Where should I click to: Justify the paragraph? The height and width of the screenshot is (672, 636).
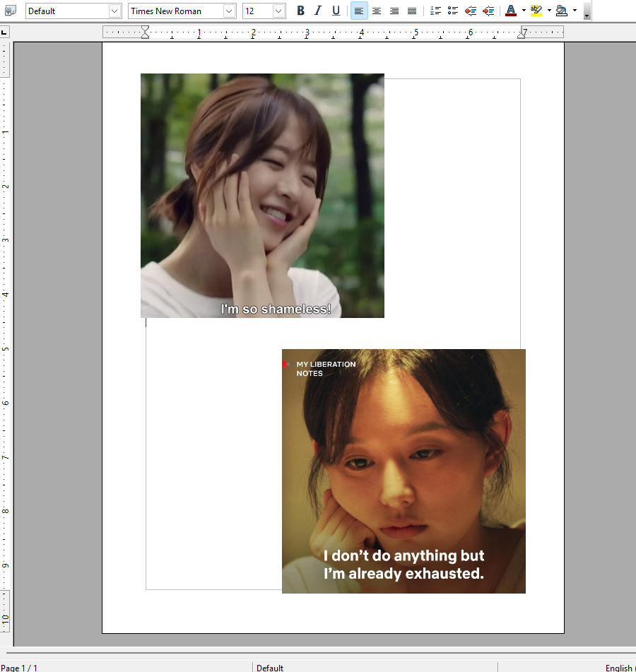click(x=412, y=11)
